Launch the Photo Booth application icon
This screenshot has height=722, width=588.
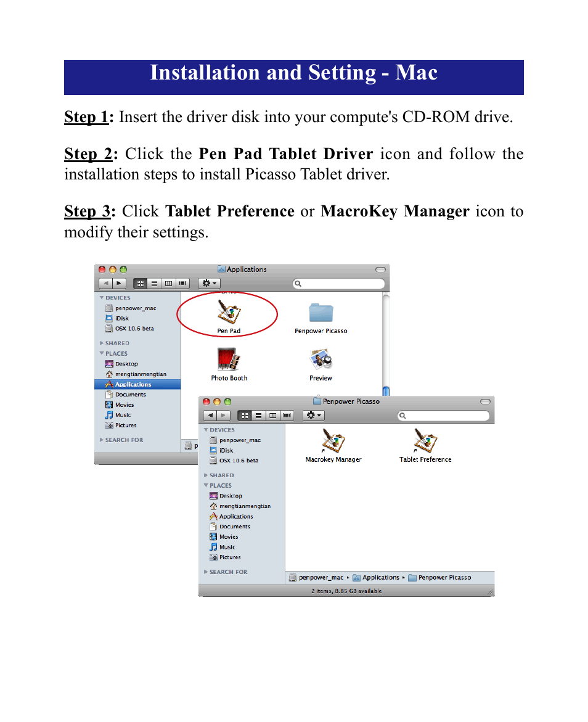point(229,359)
